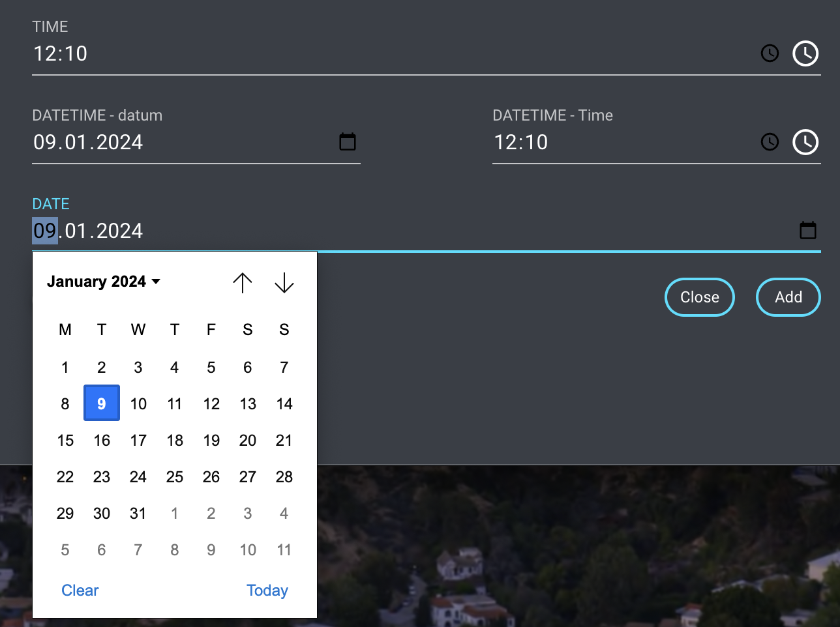The width and height of the screenshot is (840, 627).
Task: Click Today in the date picker
Action: [267, 590]
